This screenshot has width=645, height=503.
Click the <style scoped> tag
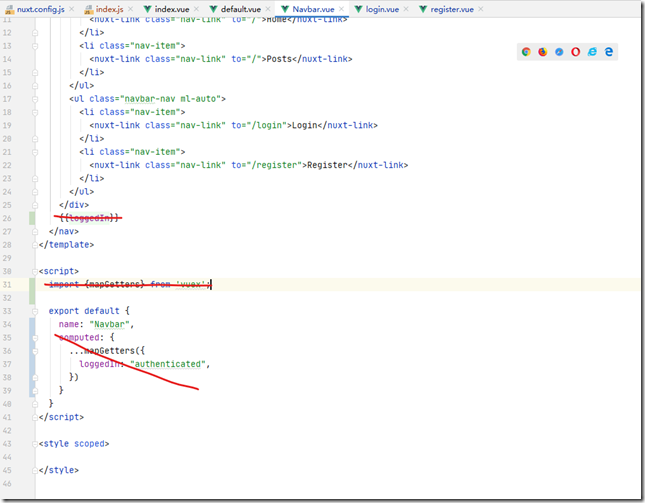tap(74, 444)
